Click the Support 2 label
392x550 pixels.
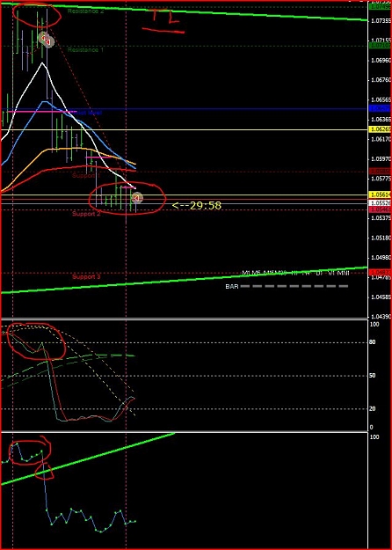(x=86, y=214)
